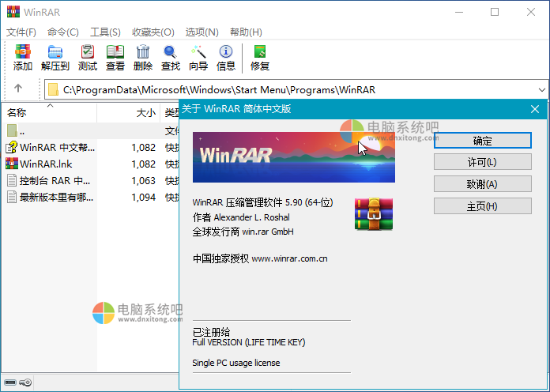Click the address path input field
The width and height of the screenshot is (550, 392).
click(x=296, y=90)
